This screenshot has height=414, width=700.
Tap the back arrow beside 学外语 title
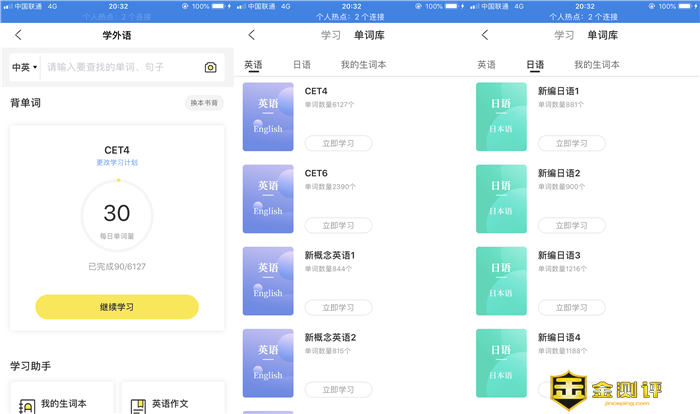[18, 35]
